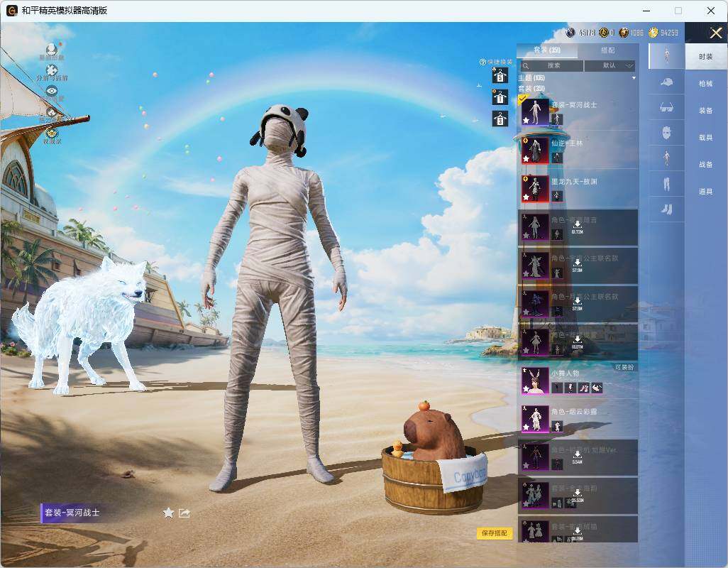Open the 快捷换装 help question mark
The width and height of the screenshot is (728, 568).
tap(482, 62)
